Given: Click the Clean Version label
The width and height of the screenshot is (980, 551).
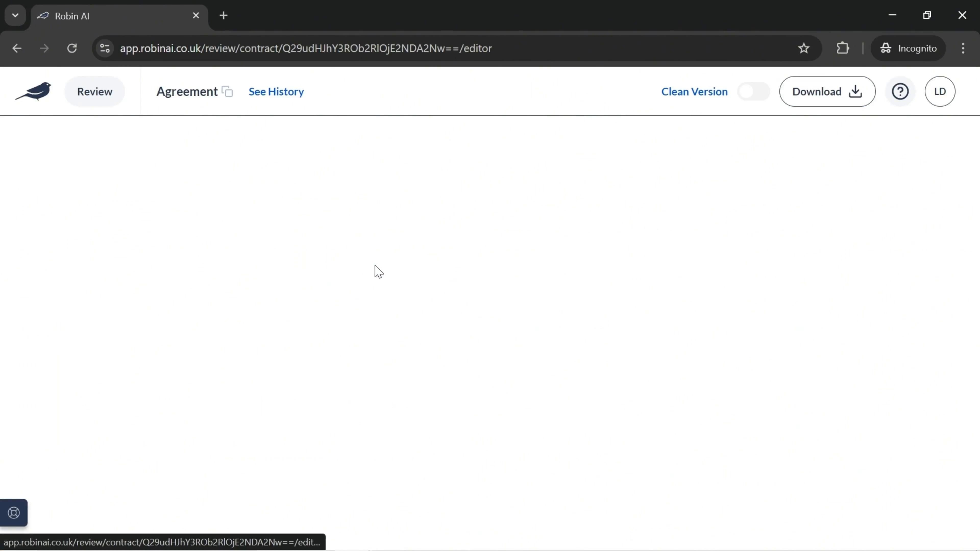Looking at the screenshot, I should (694, 92).
